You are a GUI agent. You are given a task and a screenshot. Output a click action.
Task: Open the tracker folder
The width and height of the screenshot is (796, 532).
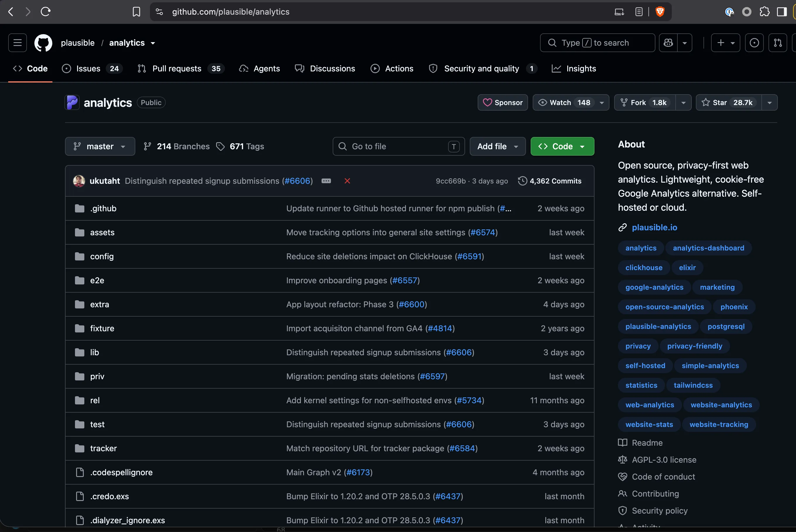point(103,448)
